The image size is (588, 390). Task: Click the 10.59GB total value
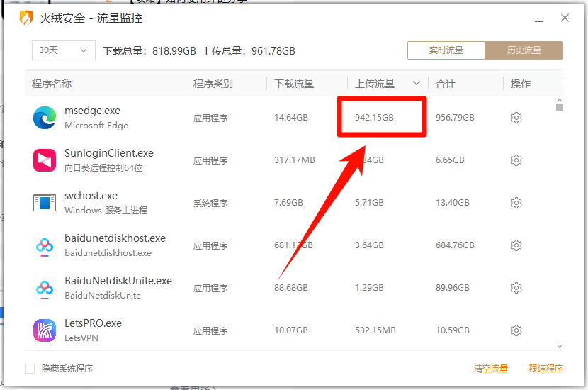[452, 330]
